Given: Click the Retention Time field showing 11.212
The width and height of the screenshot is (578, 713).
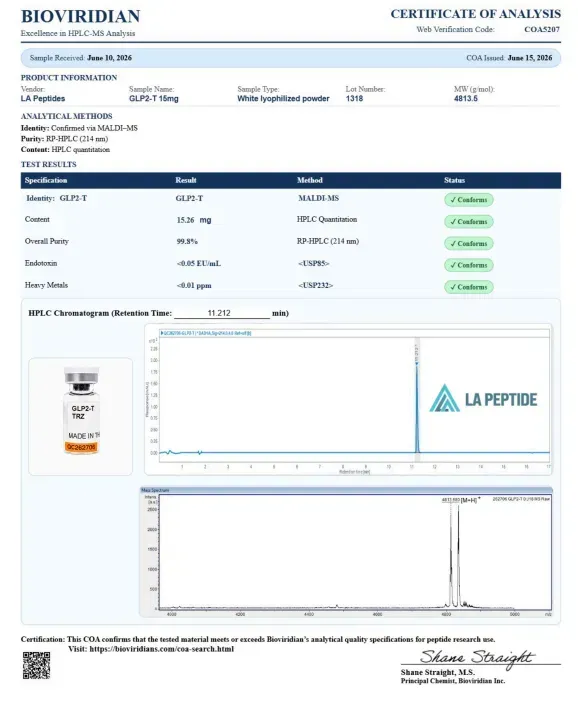Looking at the screenshot, I should point(222,313).
